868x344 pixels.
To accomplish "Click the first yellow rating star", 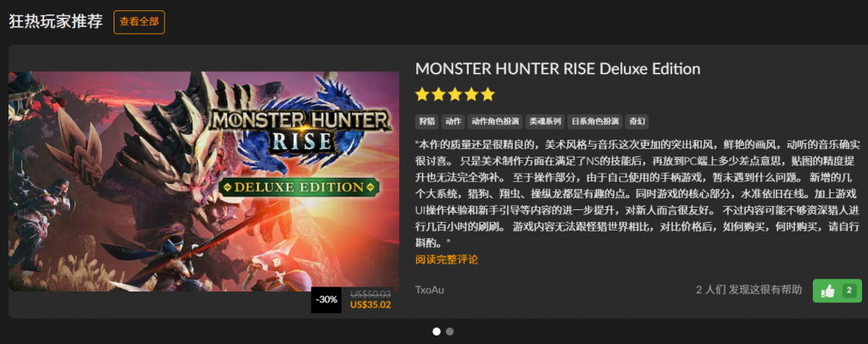I will [422, 95].
